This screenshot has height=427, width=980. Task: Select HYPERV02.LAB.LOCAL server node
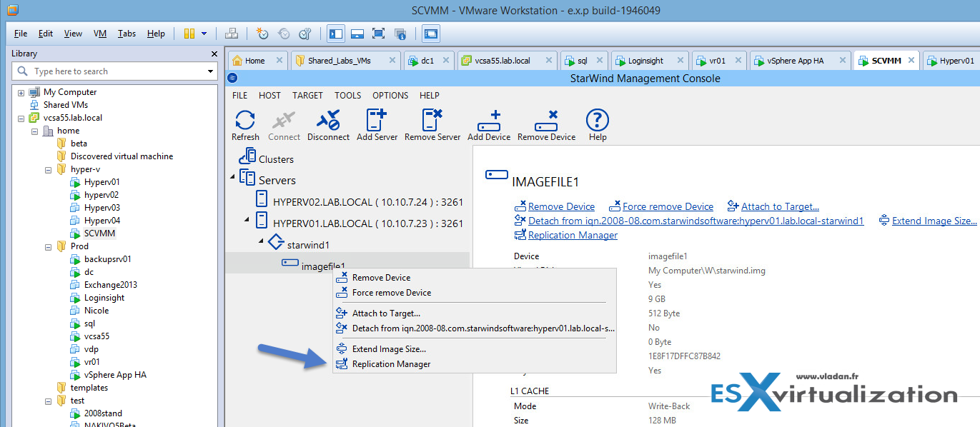click(368, 201)
